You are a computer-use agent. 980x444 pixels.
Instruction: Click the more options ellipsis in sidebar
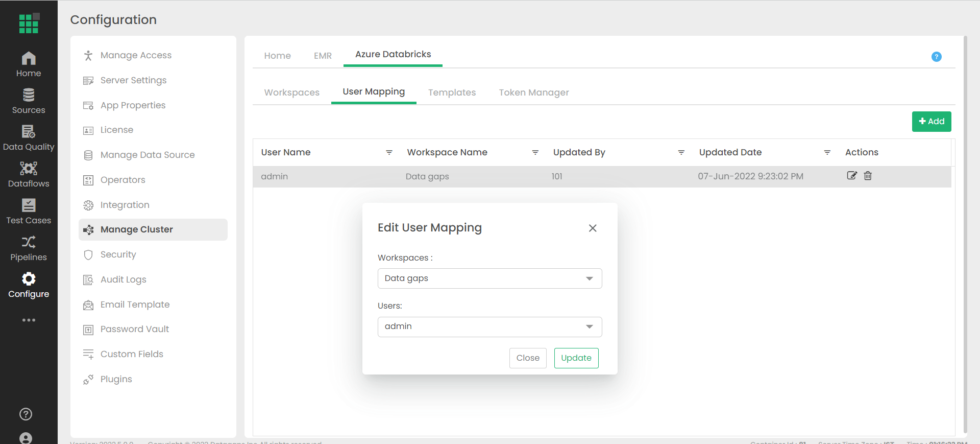[29, 320]
